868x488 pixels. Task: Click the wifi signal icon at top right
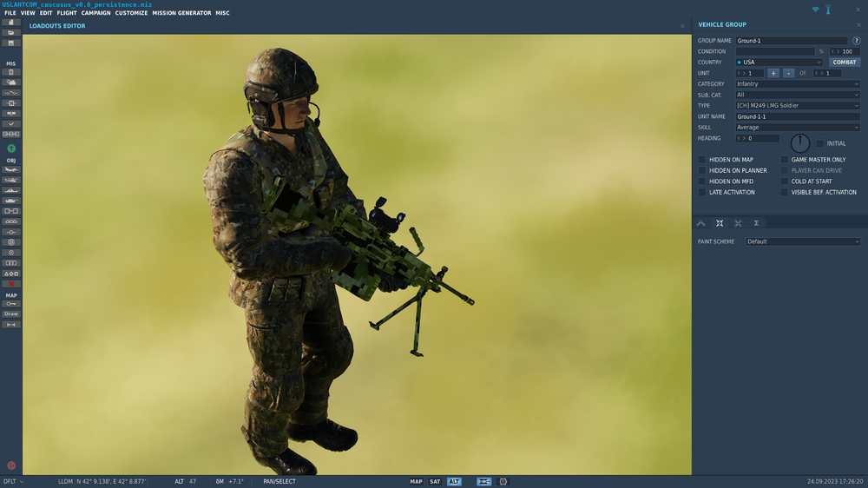(x=815, y=10)
